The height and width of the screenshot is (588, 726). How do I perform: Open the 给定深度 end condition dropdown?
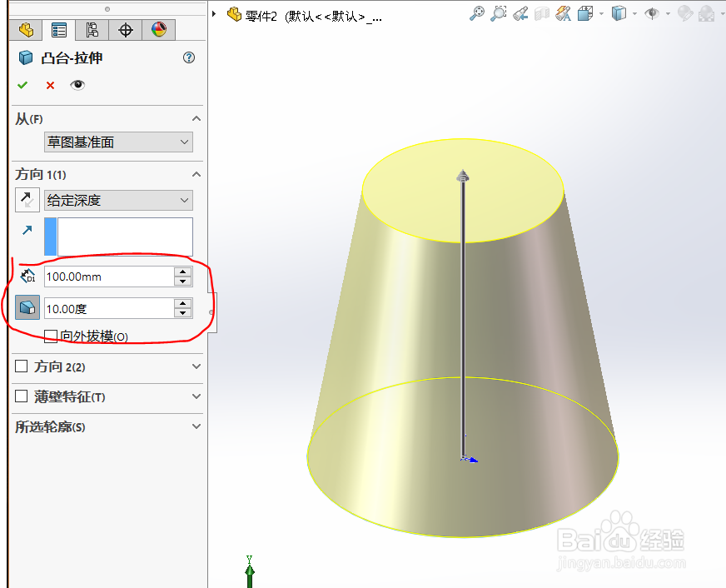click(118, 201)
